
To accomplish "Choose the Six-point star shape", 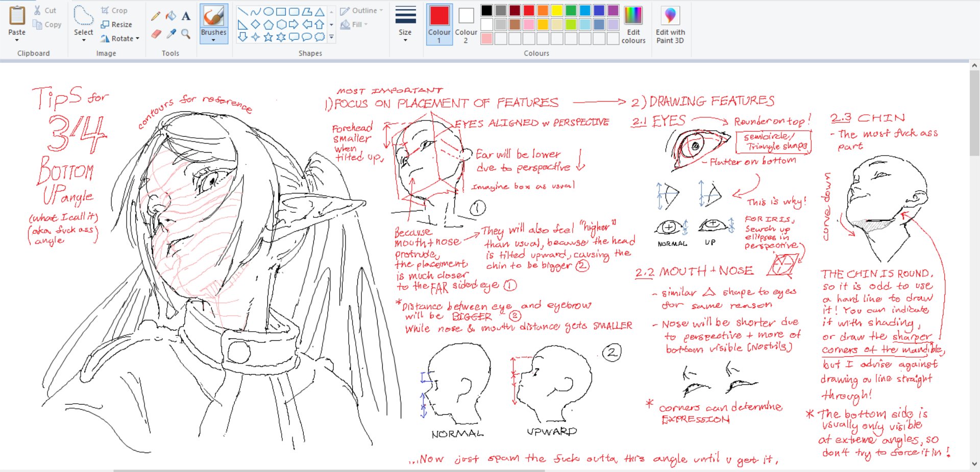I will [281, 37].
